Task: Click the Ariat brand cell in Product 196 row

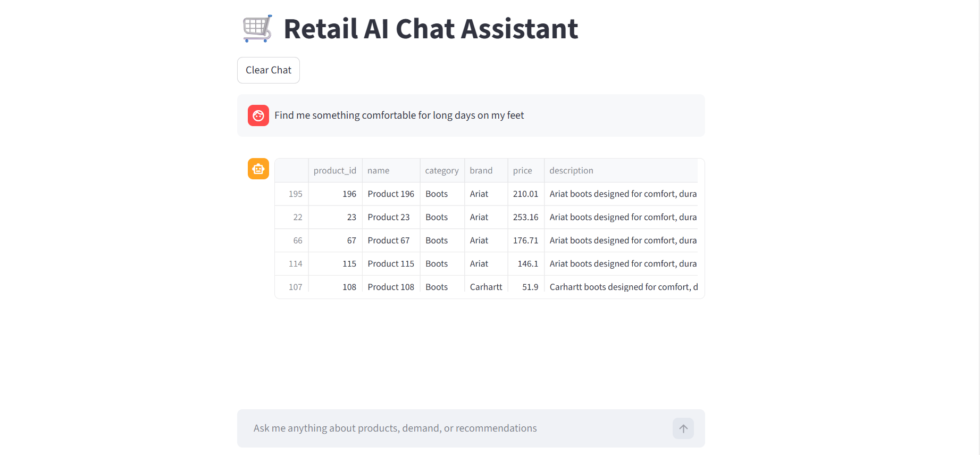Action: click(486, 194)
